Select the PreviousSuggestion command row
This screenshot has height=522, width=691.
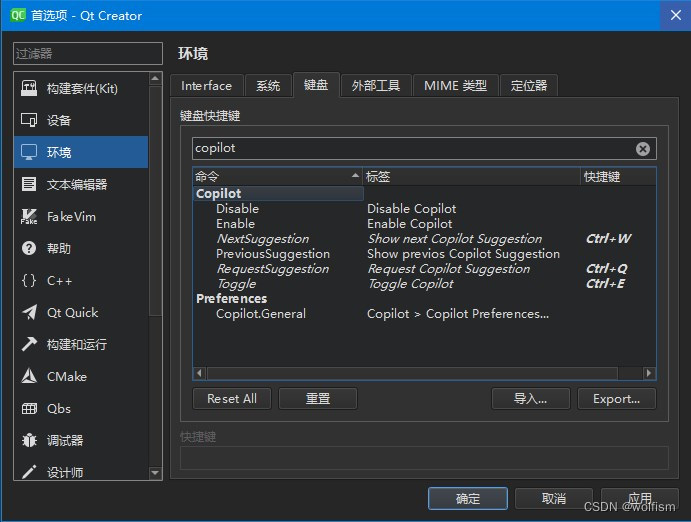point(424,254)
